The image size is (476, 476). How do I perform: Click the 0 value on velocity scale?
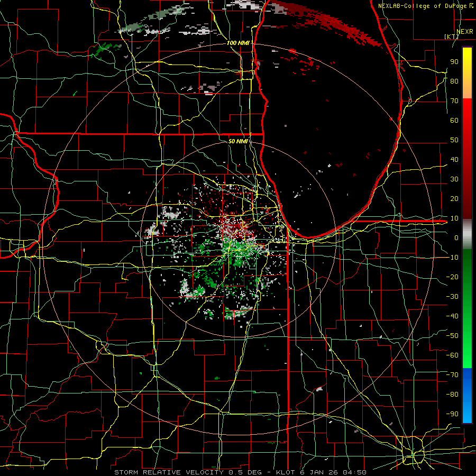click(456, 237)
